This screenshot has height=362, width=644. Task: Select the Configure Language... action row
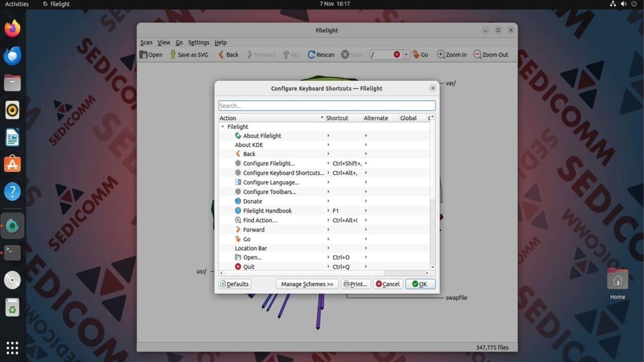(x=324, y=182)
